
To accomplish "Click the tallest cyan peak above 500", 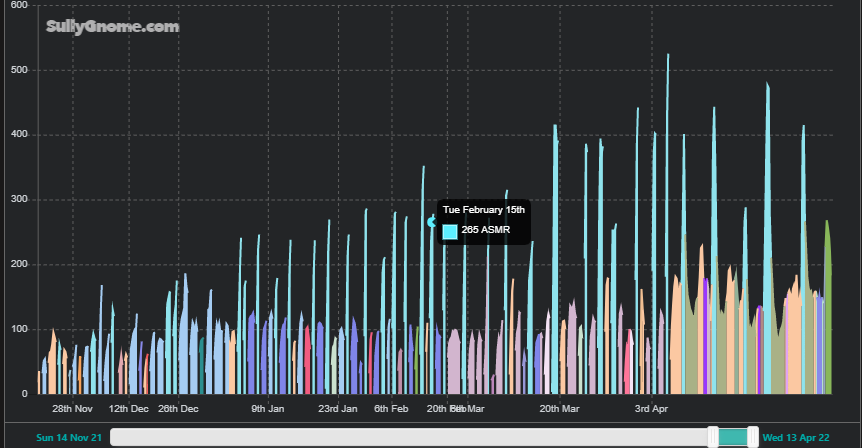I will [x=668, y=60].
